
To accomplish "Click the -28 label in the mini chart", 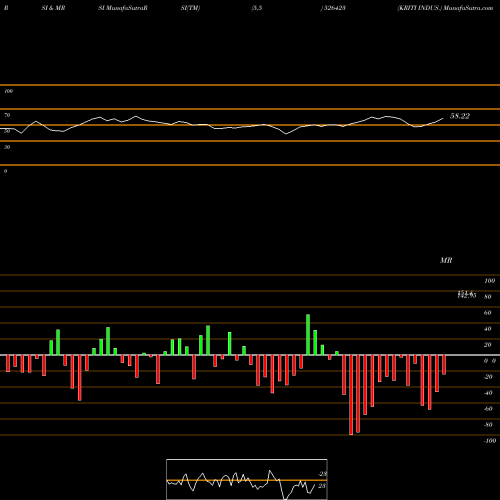I will [322, 474].
